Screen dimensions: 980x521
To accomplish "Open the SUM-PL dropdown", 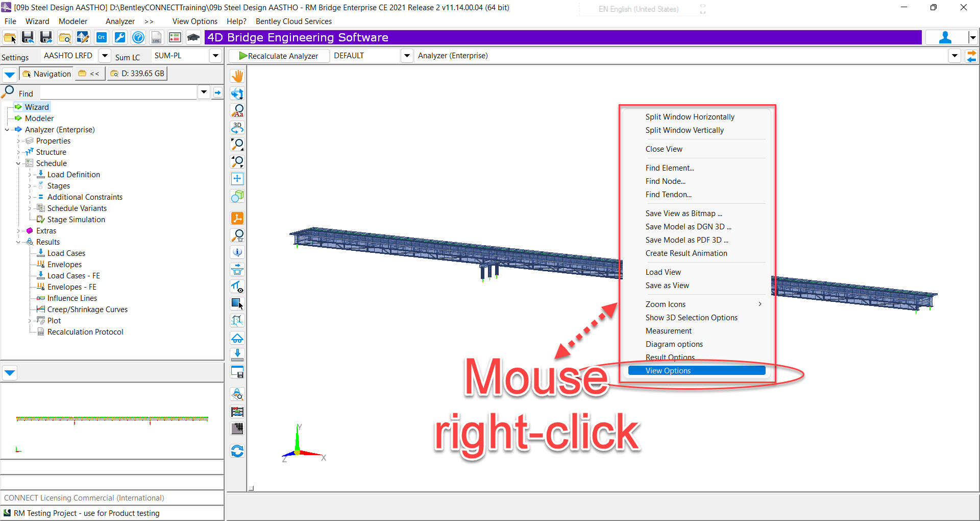I will [215, 56].
